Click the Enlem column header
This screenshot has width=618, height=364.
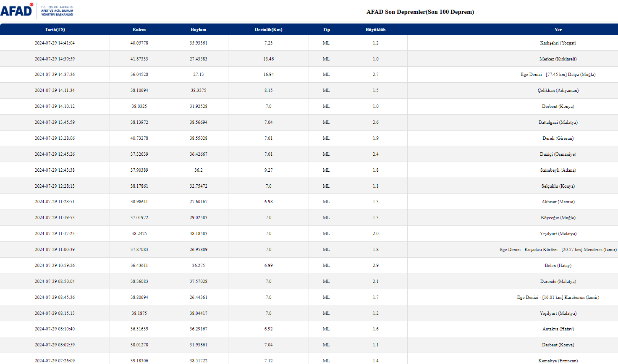pyautogui.click(x=139, y=29)
